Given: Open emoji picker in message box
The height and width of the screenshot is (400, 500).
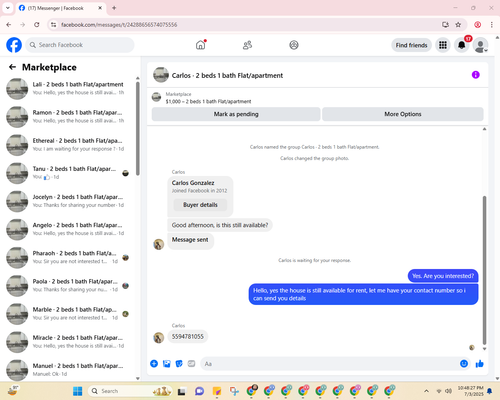Looking at the screenshot, I should pyautogui.click(x=464, y=364).
